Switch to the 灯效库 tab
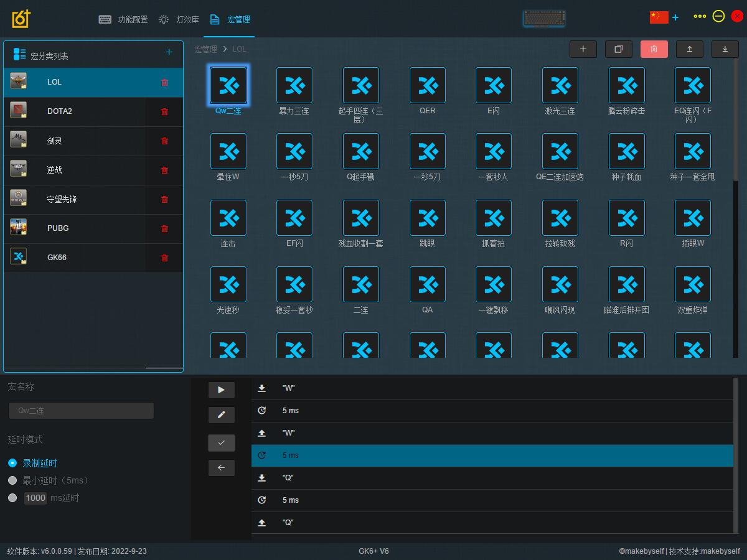This screenshot has width=747, height=560. point(179,19)
